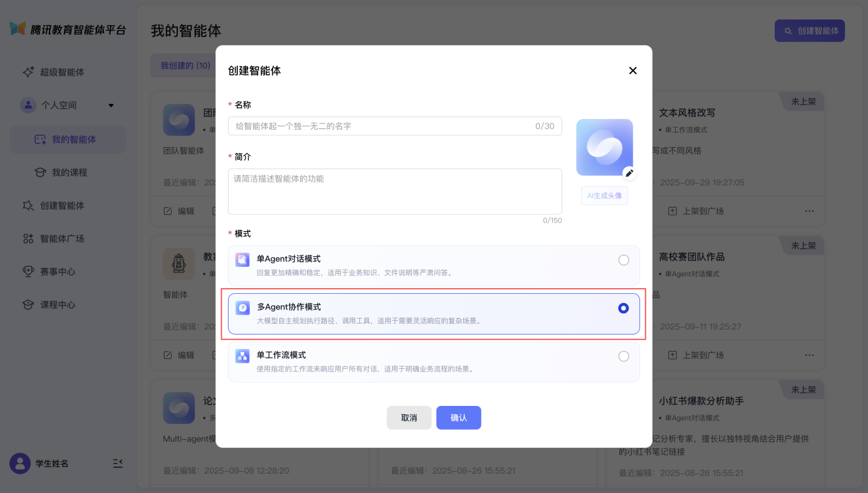Select the 单Agent对话模式 radio button
The width and height of the screenshot is (868, 493).
623,260
